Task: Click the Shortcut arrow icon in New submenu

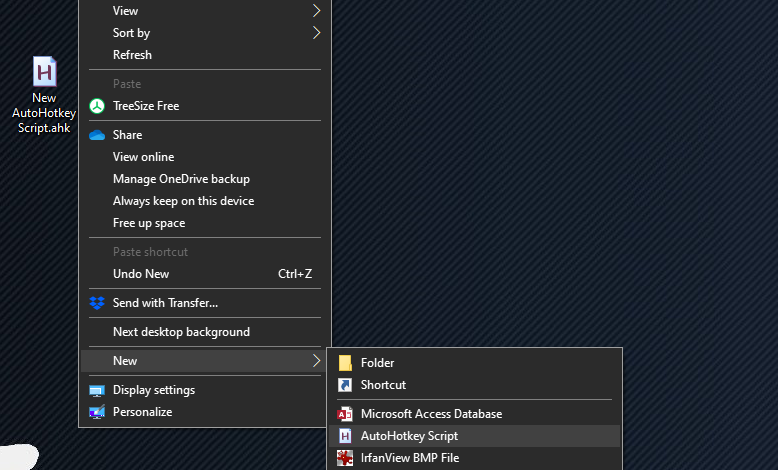Action: pyautogui.click(x=345, y=385)
